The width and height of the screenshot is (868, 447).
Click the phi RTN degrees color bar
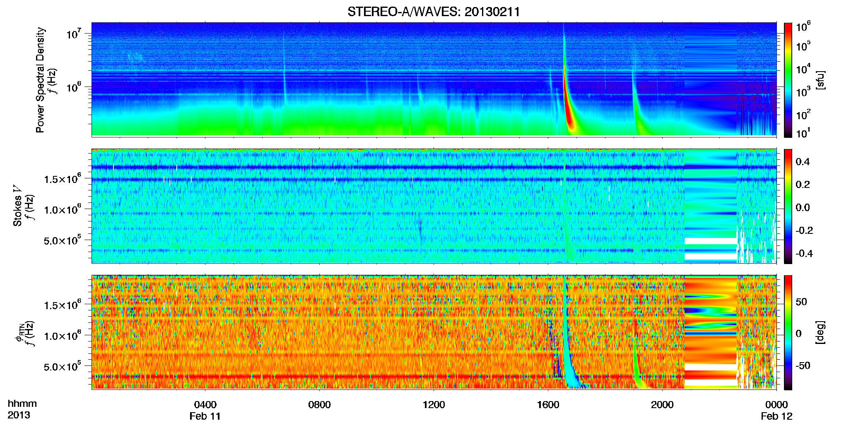788,332
